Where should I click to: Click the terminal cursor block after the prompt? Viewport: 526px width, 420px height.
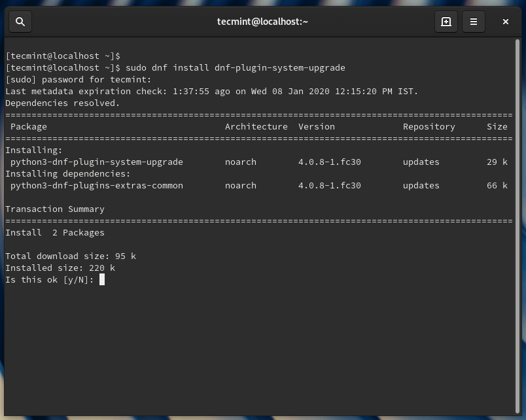tap(102, 279)
